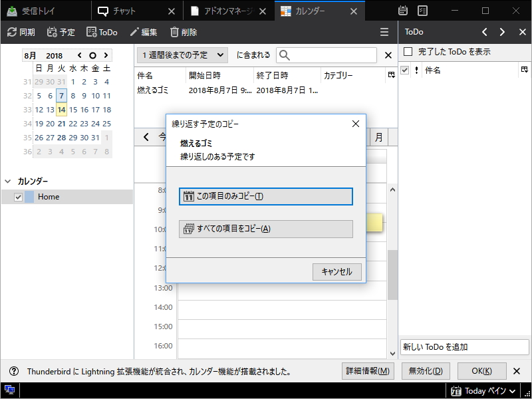Create a new event with 予定 button
The width and height of the screenshot is (532, 399).
(x=61, y=32)
